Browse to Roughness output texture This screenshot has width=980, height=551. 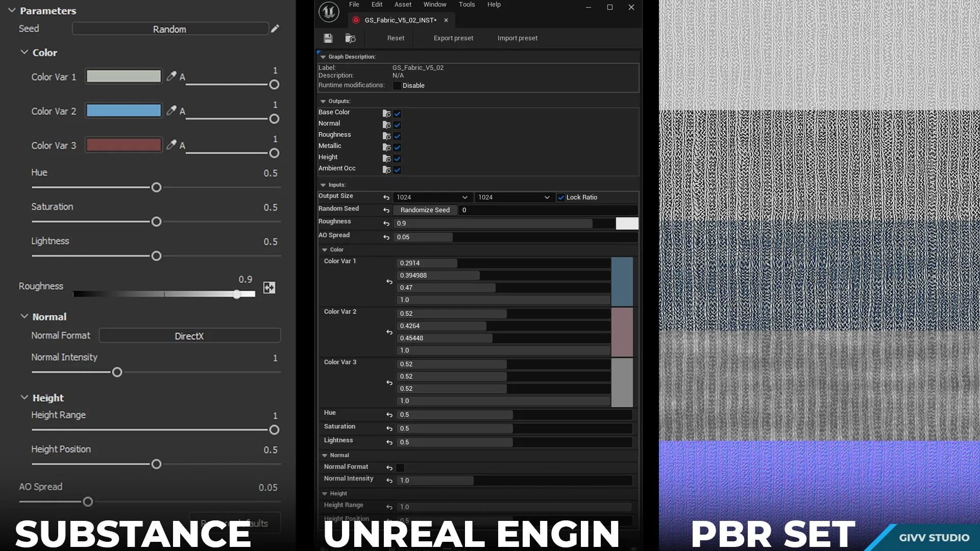click(387, 136)
